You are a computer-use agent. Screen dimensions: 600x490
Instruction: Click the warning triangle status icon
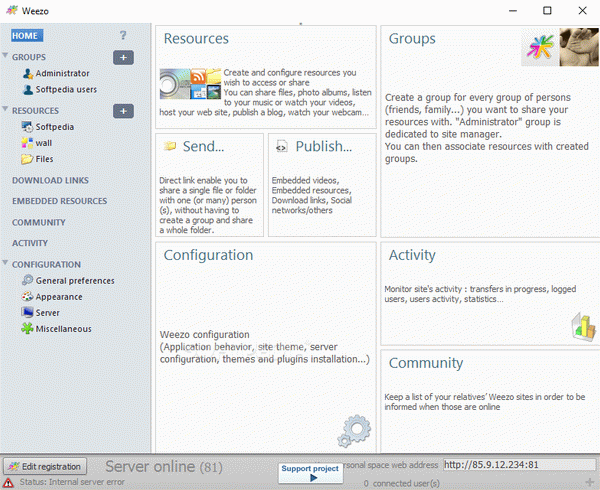8,483
